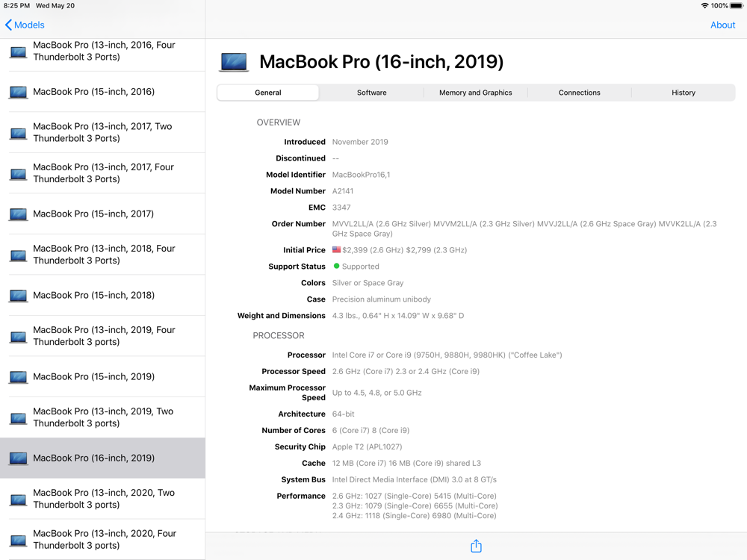Click the green Supported status dot
Image resolution: width=747 pixels, height=560 pixels.
click(x=336, y=267)
